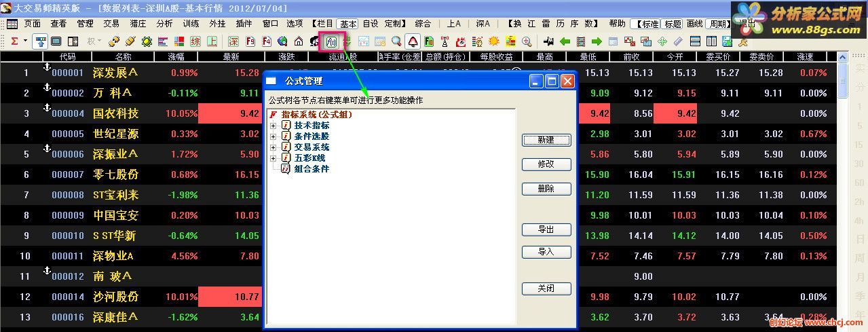Click the 深 toolbar icon
868x332 pixels.
point(233,41)
